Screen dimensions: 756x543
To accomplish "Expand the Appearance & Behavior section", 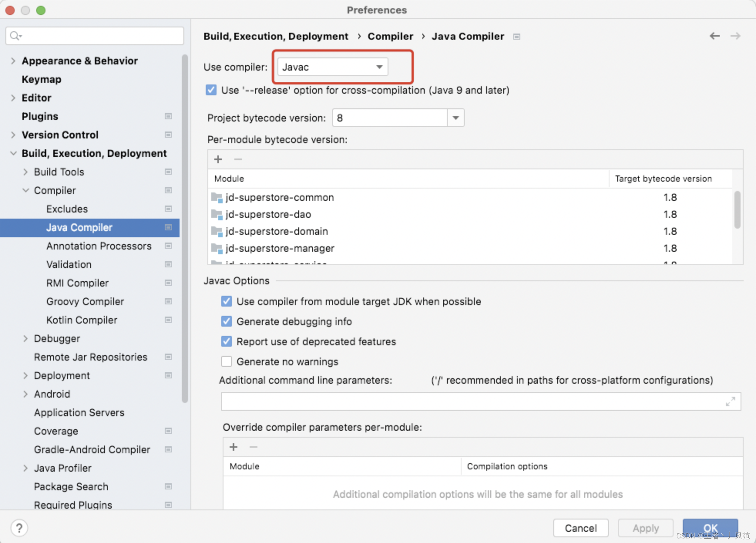I will [x=13, y=61].
